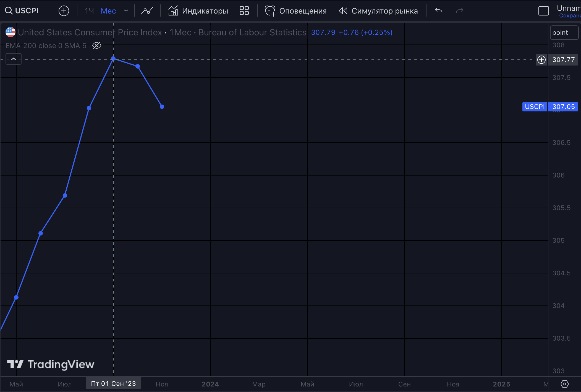Select the 307.77 crosshair price label
The image size is (581, 392).
563,60
